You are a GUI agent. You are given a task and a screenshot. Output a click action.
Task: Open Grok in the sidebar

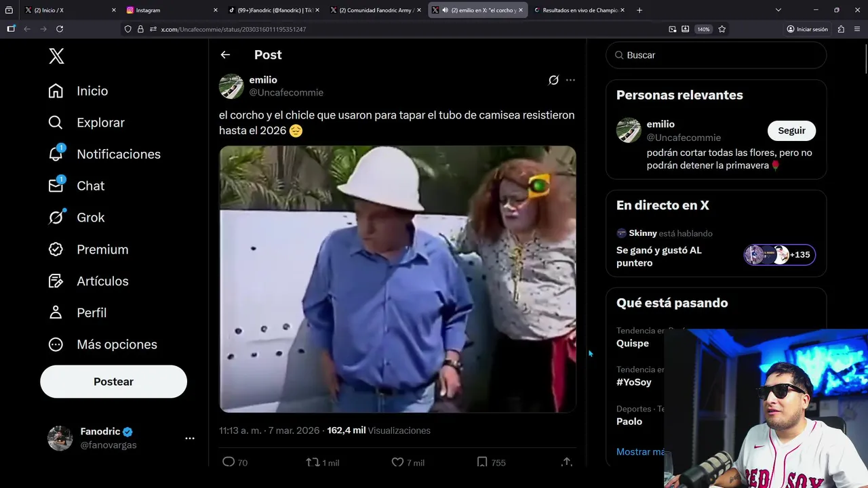click(x=76, y=218)
